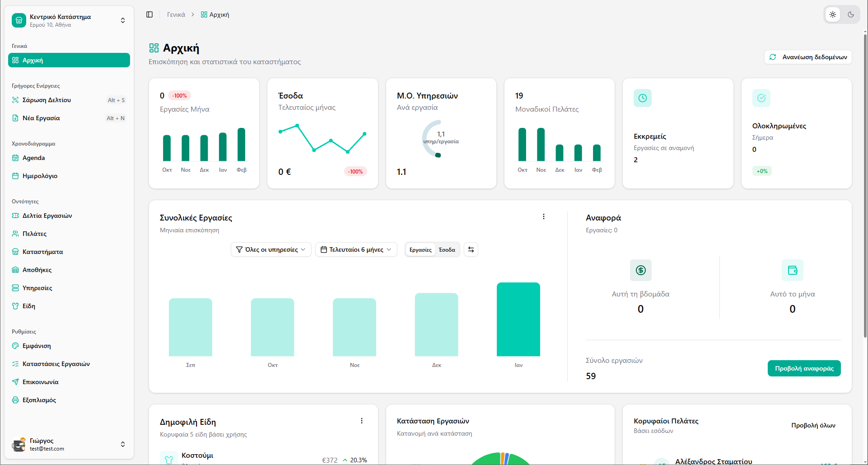Click the Προβολή αναφοράς button

coord(804,368)
